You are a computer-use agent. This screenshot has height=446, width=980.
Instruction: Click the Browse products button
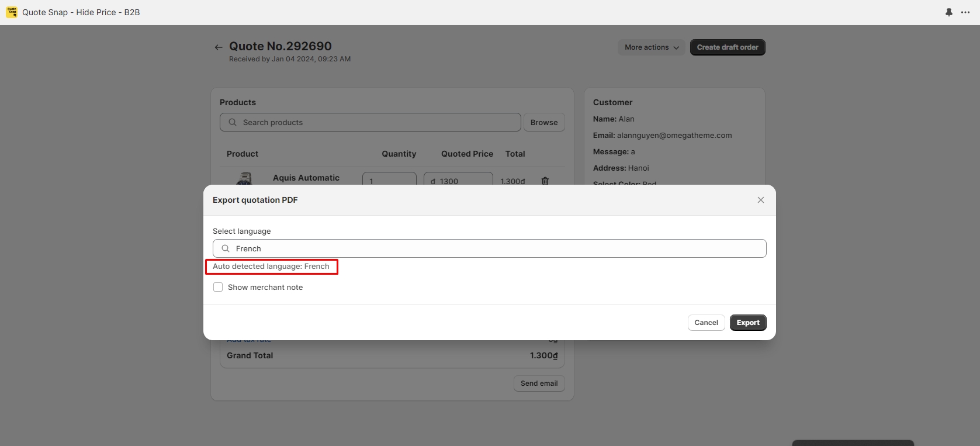(543, 122)
